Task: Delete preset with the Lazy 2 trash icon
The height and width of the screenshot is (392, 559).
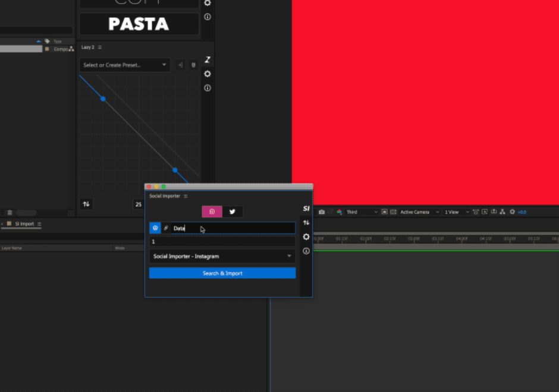Action: click(193, 65)
